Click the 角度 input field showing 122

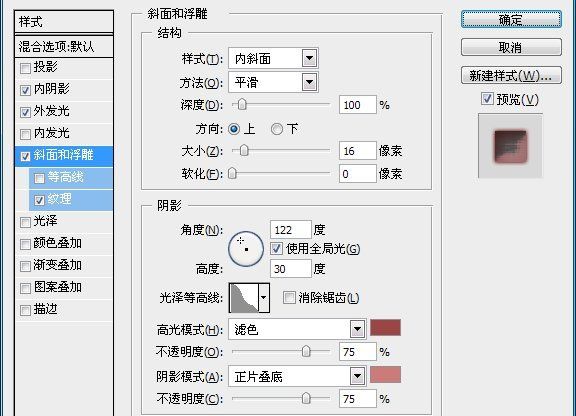(x=291, y=230)
